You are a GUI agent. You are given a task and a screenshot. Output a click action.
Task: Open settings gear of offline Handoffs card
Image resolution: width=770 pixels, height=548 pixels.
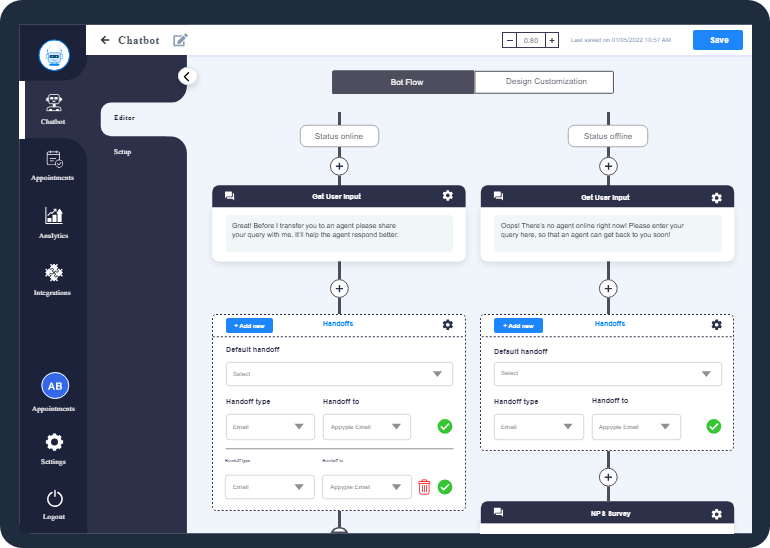point(716,325)
